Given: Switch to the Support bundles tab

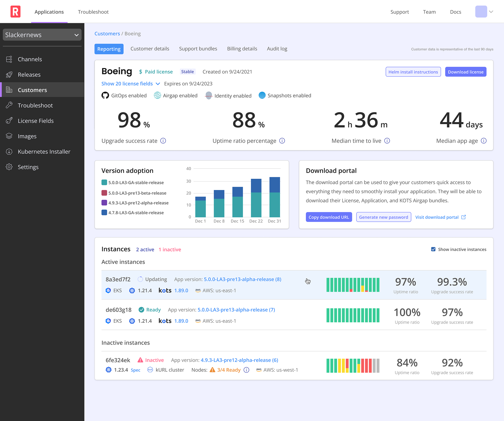Looking at the screenshot, I should 198,49.
